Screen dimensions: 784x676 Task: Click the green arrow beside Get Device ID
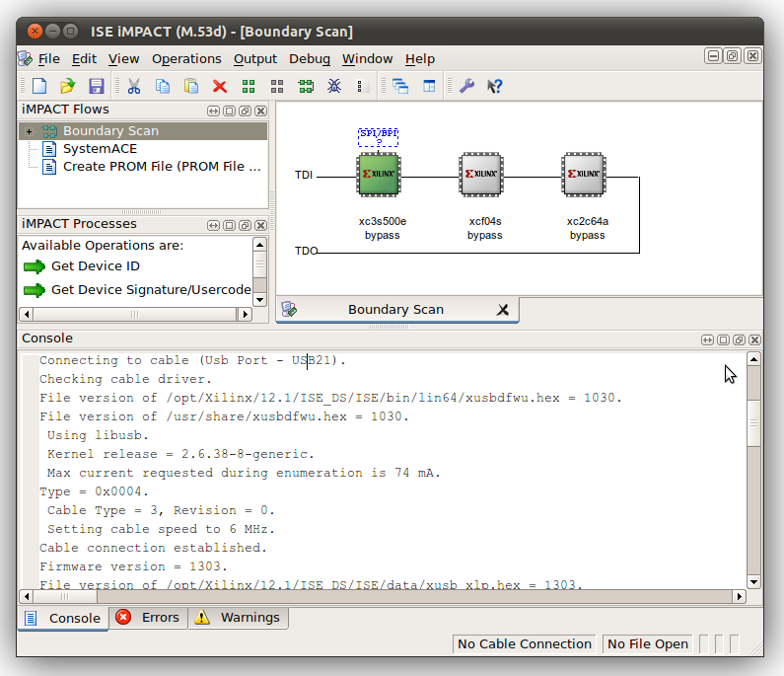(35, 266)
